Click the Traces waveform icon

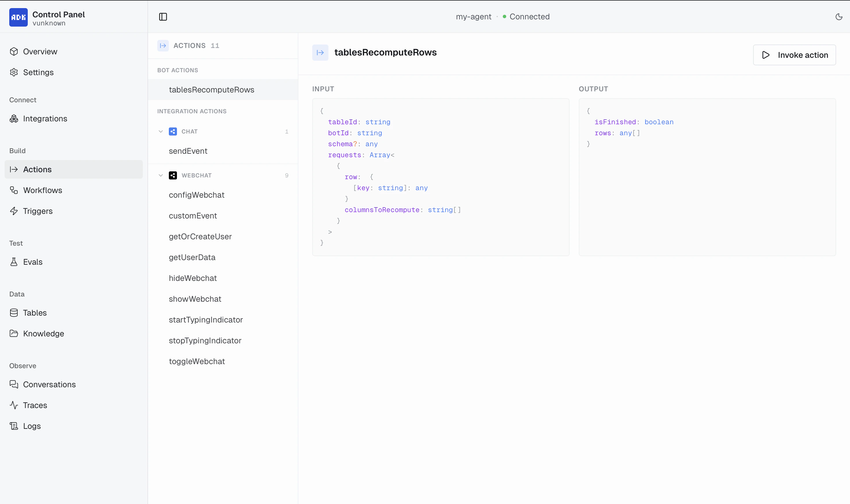(14, 405)
